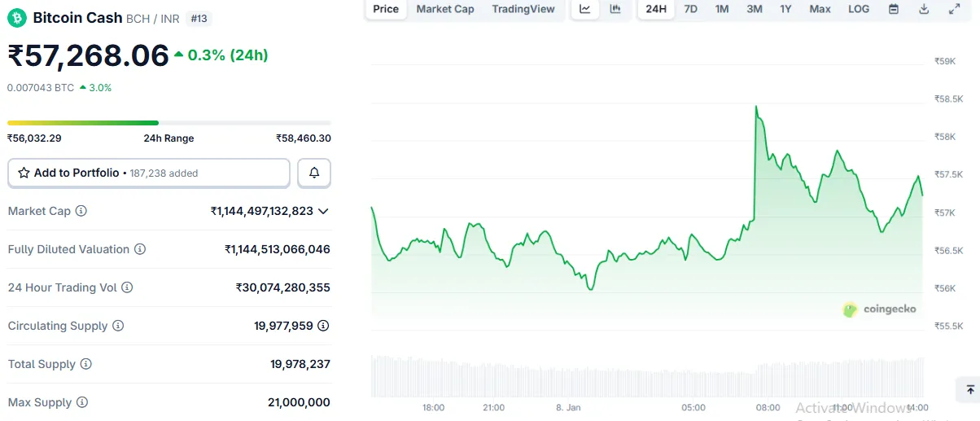Click the 8. Jan date axis label
Screen dimensions: 980x421
[x=568, y=407]
